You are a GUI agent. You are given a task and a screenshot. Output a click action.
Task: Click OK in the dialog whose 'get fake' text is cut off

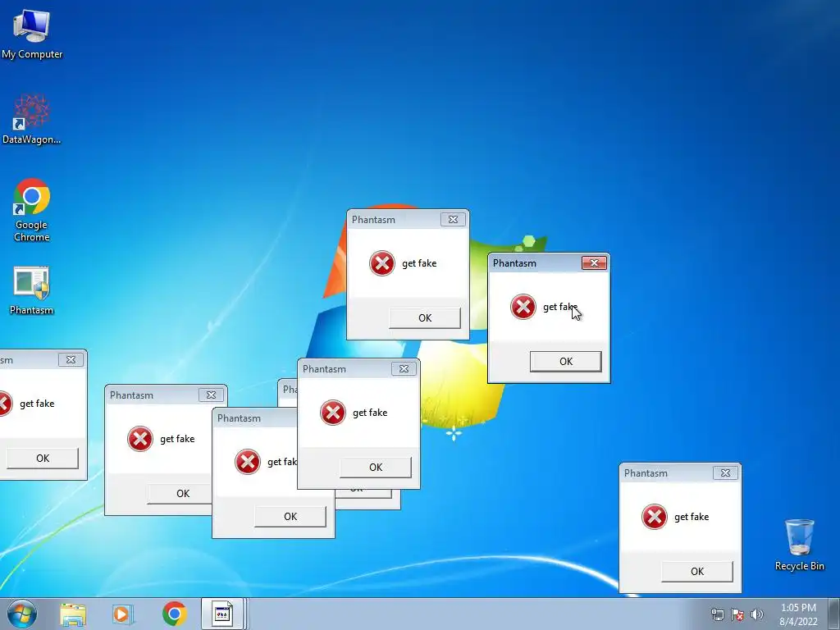[290, 517]
